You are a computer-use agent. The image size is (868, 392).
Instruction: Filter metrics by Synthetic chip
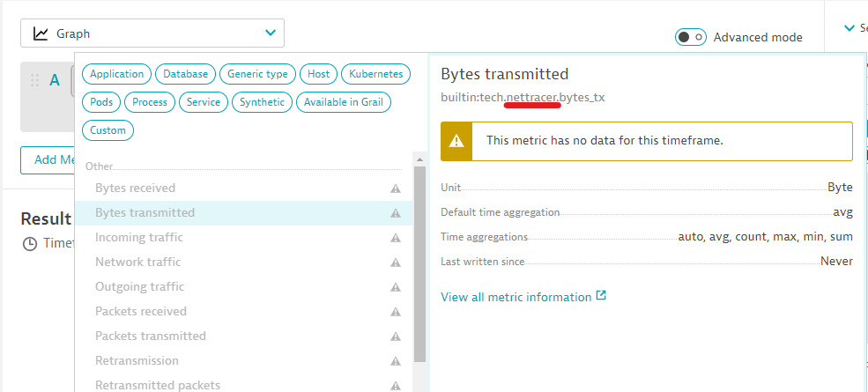tap(262, 102)
